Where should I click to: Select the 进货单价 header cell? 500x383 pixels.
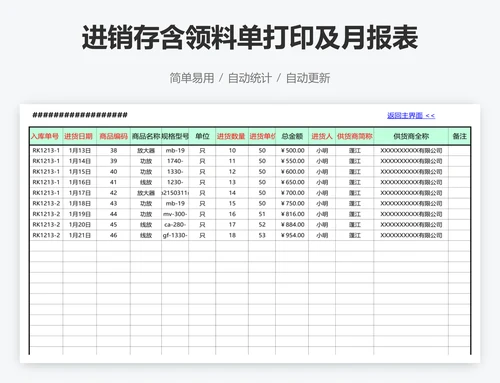click(x=262, y=136)
